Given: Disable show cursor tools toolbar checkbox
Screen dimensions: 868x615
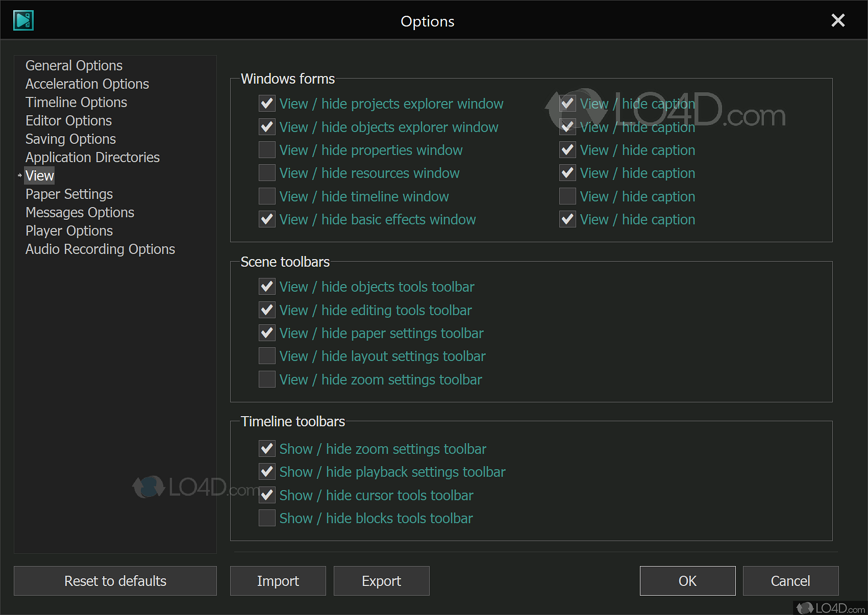Looking at the screenshot, I should tap(267, 495).
